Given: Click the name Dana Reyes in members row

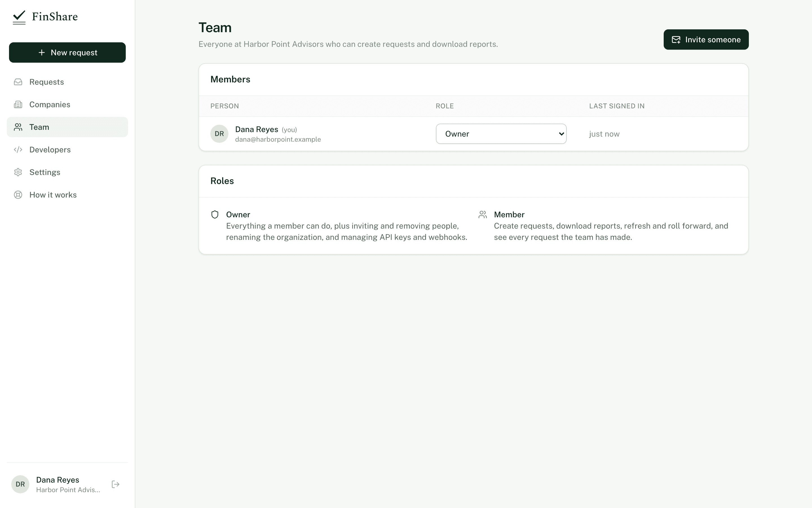Looking at the screenshot, I should click(x=257, y=129).
